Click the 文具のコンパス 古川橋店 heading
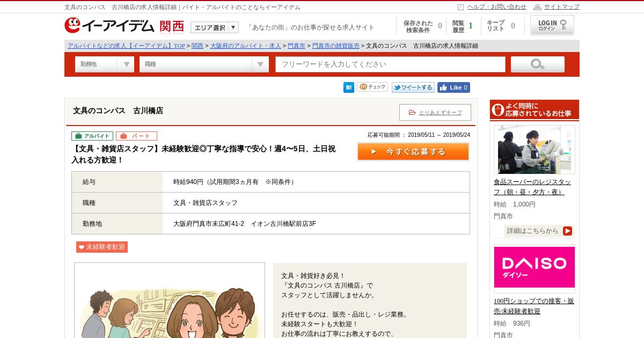 (118, 111)
